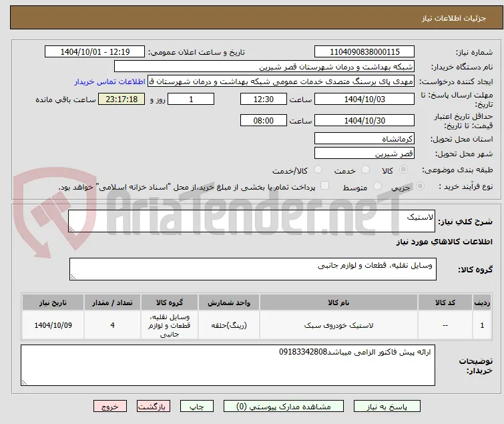Click the اطلاعات کالاهای مورد نیاز heading
Screen dimensions: 504x424
444,242
